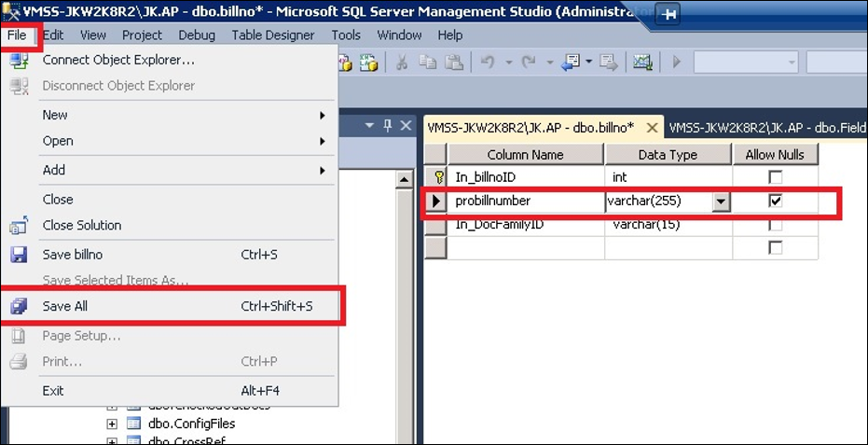Select dbo.ConfigFiles in Object Explorer
868x445 pixels.
coord(191,424)
